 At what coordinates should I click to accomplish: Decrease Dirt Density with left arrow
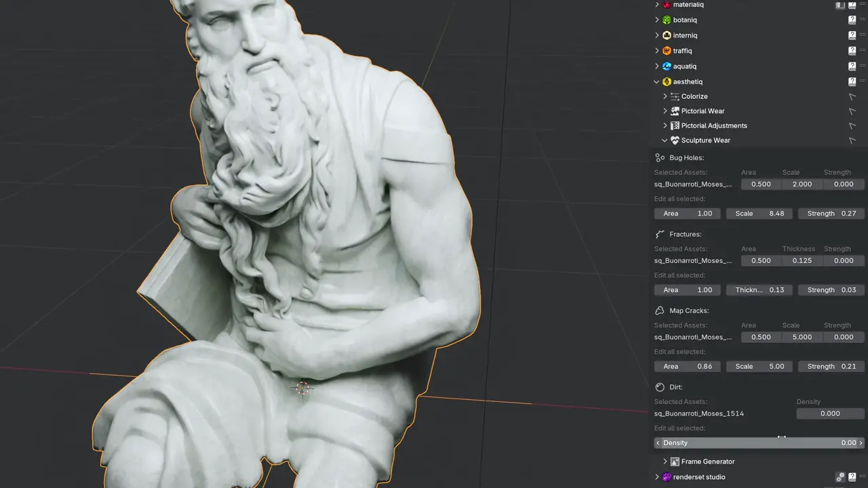click(658, 443)
